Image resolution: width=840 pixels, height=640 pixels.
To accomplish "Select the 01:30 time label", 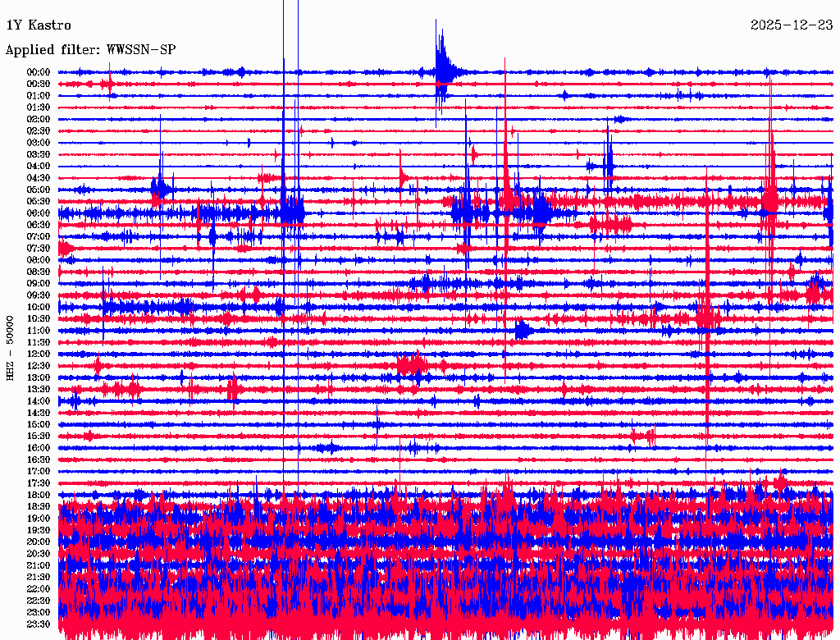I will point(39,107).
